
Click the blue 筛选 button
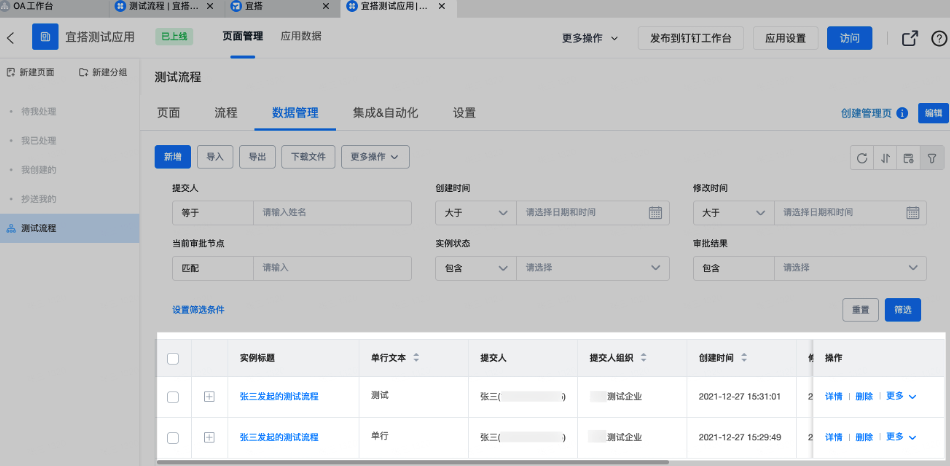pos(903,310)
